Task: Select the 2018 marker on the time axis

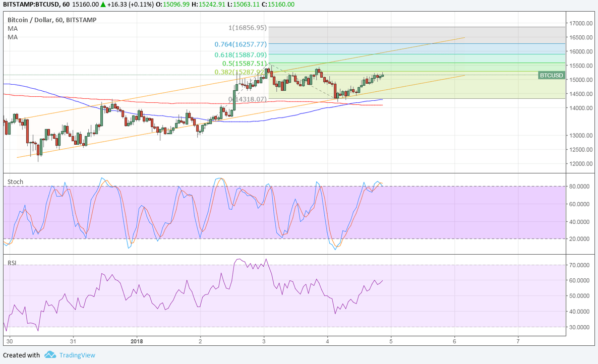Action: (x=137, y=341)
